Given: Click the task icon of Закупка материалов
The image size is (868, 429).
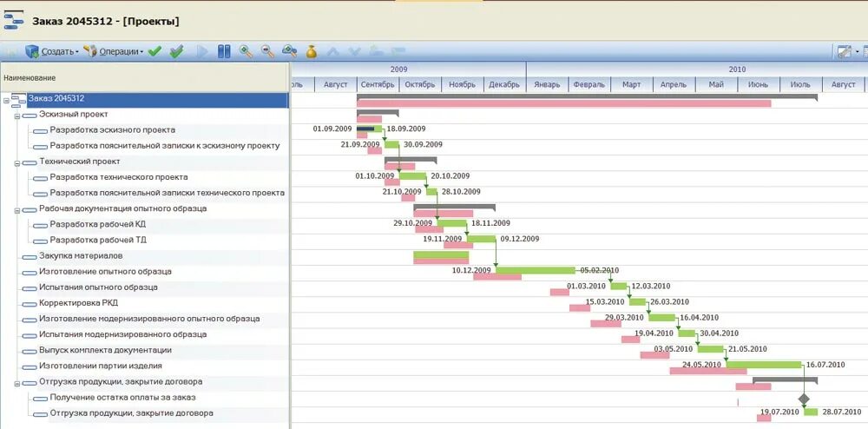Looking at the screenshot, I should click(30, 257).
